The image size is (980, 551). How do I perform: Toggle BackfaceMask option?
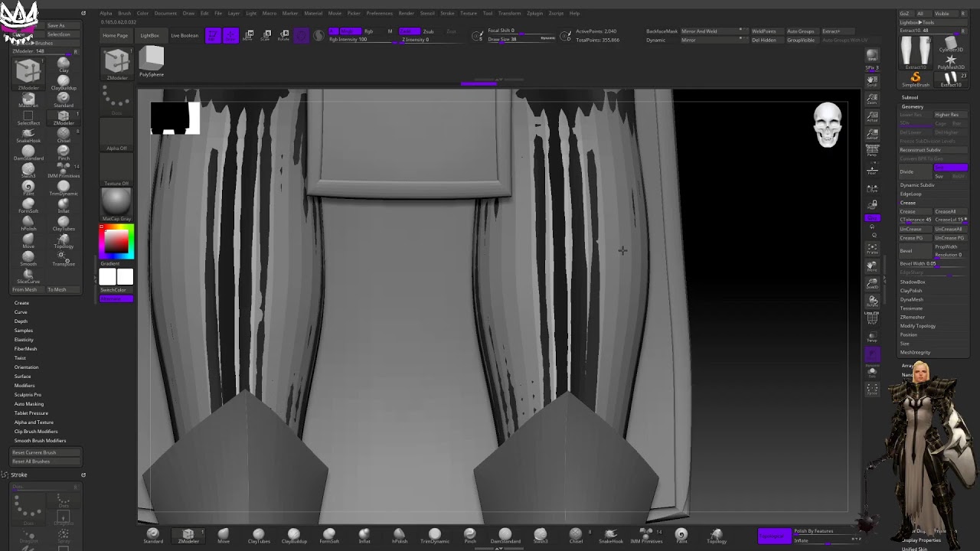click(661, 31)
